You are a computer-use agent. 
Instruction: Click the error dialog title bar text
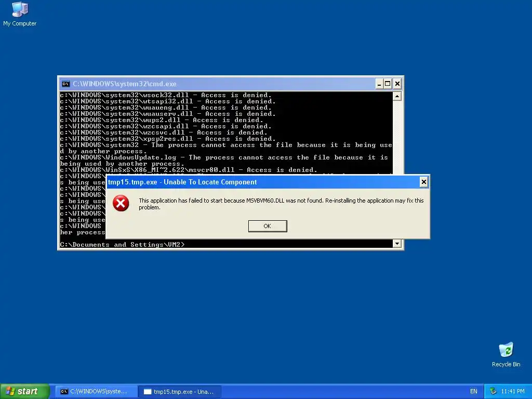coord(182,182)
